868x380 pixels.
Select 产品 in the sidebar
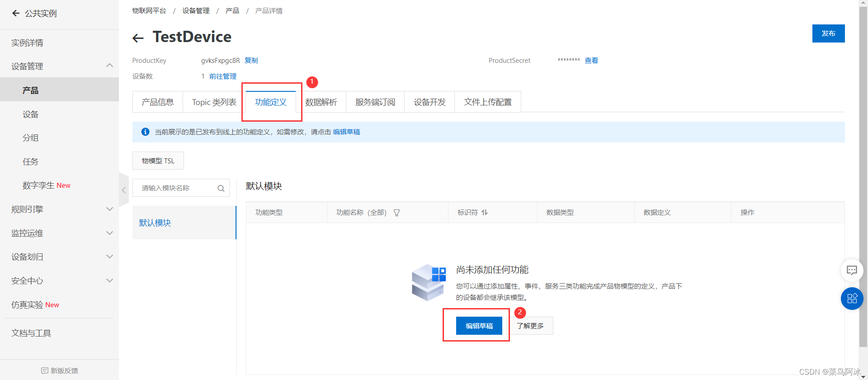click(59, 90)
